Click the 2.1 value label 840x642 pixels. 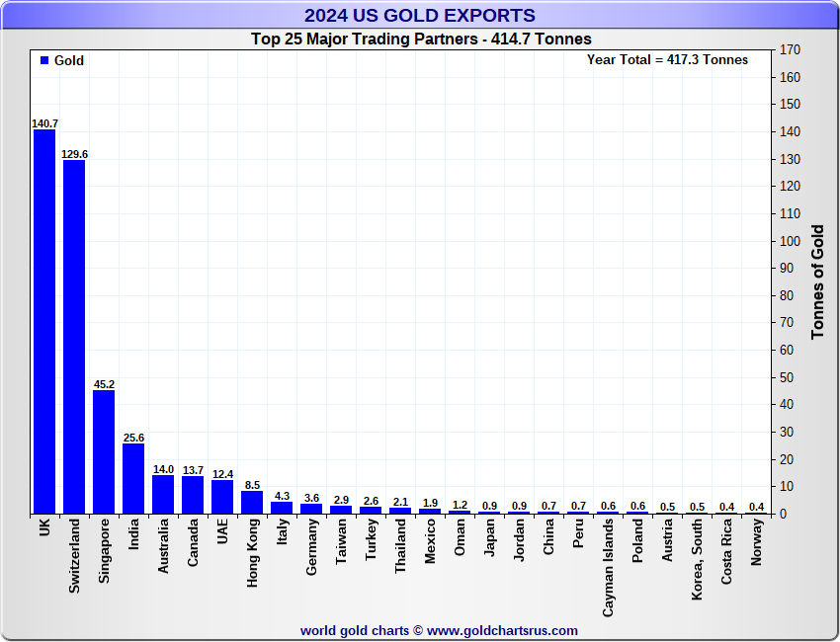[x=400, y=503]
